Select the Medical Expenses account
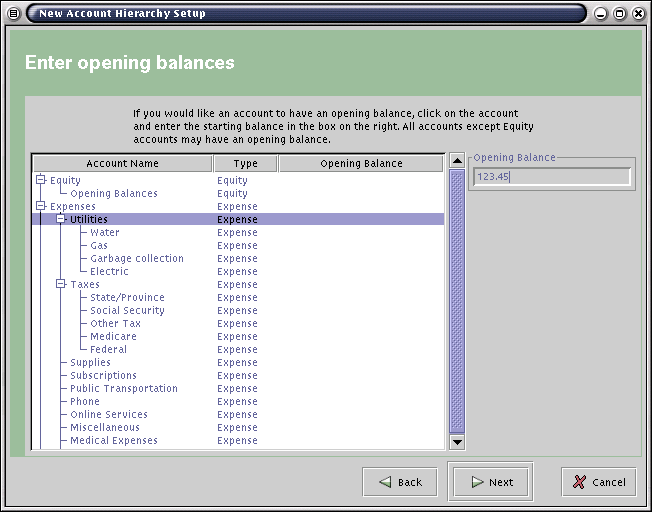The image size is (652, 512). [x=113, y=441]
